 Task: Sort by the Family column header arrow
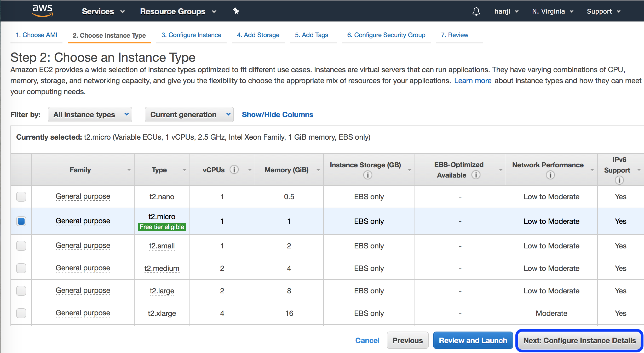pos(129,170)
